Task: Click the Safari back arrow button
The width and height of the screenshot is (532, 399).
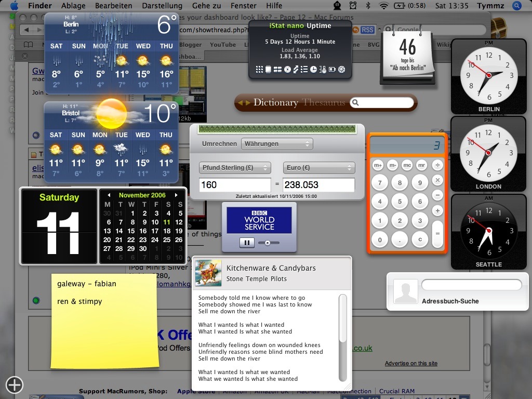Action: [x=26, y=30]
